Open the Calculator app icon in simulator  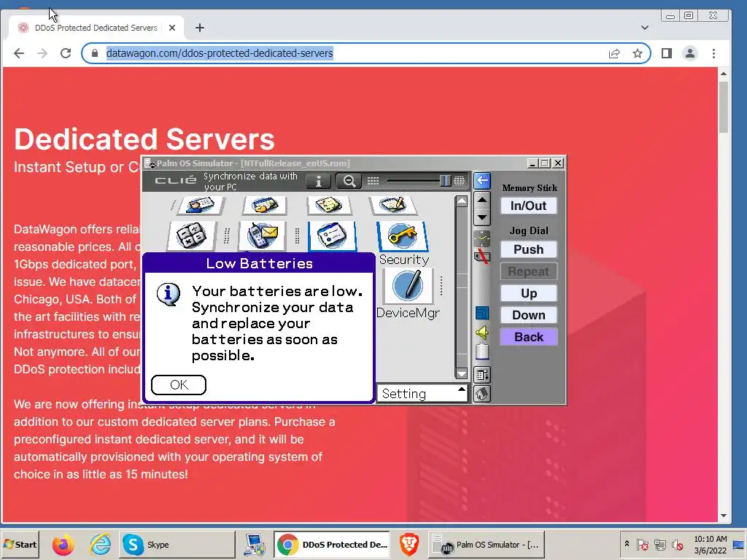click(x=192, y=236)
